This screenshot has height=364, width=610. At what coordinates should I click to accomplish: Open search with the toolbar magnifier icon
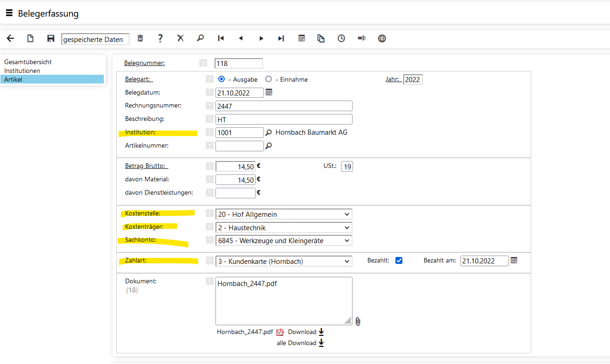(x=200, y=39)
